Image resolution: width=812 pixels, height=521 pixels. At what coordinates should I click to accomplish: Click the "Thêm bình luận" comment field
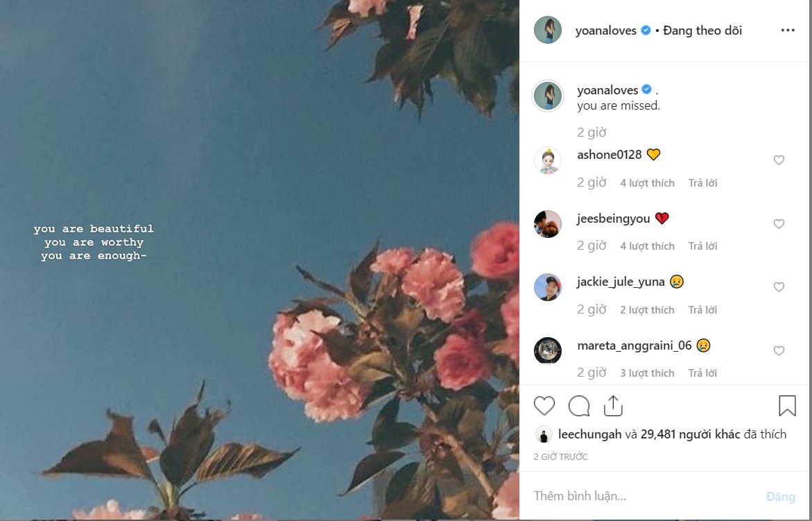pos(645,497)
